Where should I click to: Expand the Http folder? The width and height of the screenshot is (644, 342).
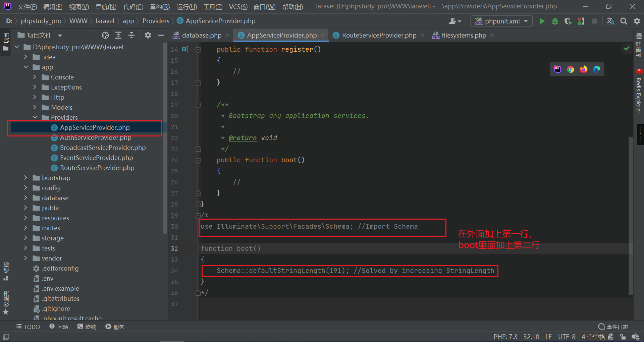click(35, 97)
